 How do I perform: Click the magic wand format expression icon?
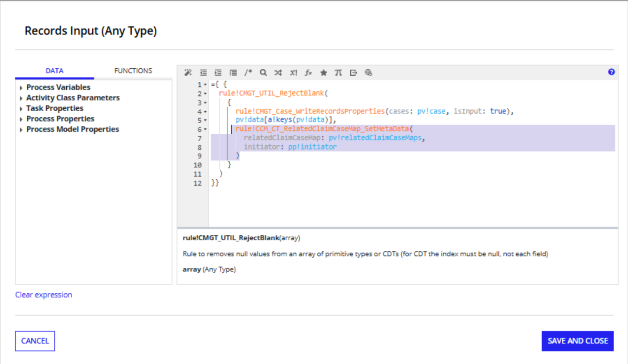pyautogui.click(x=188, y=72)
